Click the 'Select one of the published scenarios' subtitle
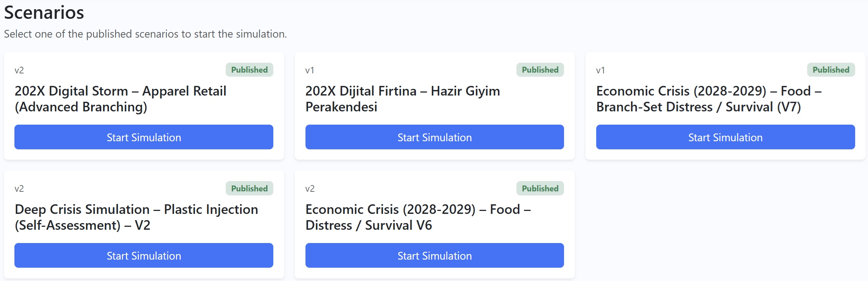868x281 pixels. click(145, 34)
